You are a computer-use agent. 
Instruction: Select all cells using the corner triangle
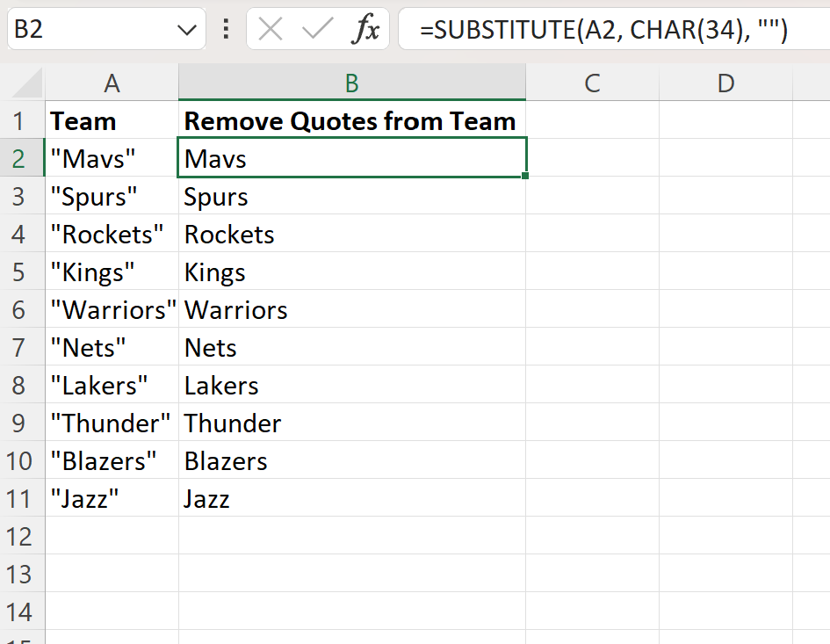[26, 83]
